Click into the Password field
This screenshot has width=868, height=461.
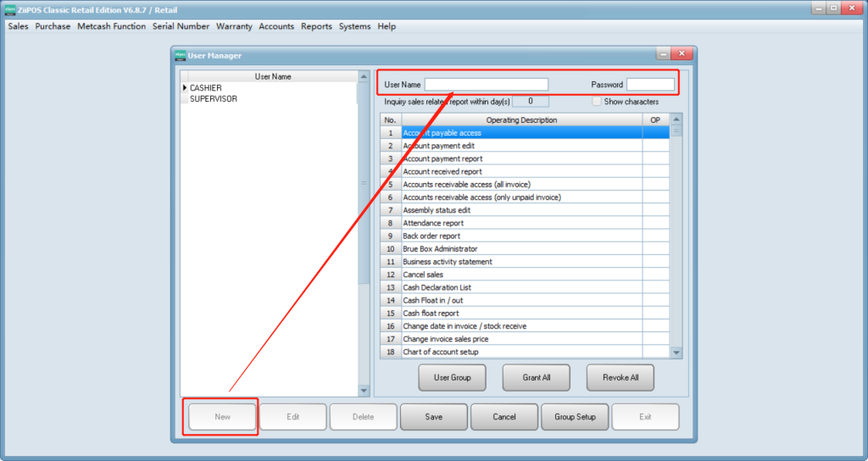pyautogui.click(x=650, y=85)
